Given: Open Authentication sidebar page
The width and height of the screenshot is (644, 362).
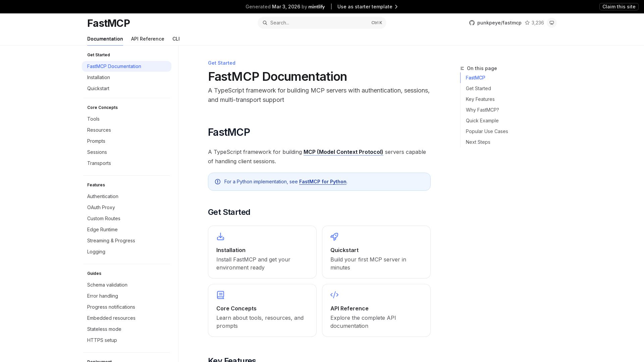Looking at the screenshot, I should (126, 196).
